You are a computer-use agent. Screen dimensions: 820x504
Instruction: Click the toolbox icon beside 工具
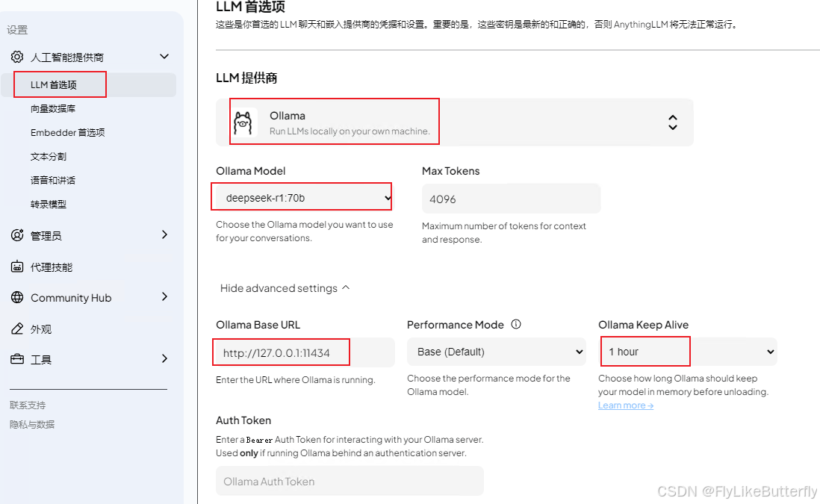click(17, 359)
